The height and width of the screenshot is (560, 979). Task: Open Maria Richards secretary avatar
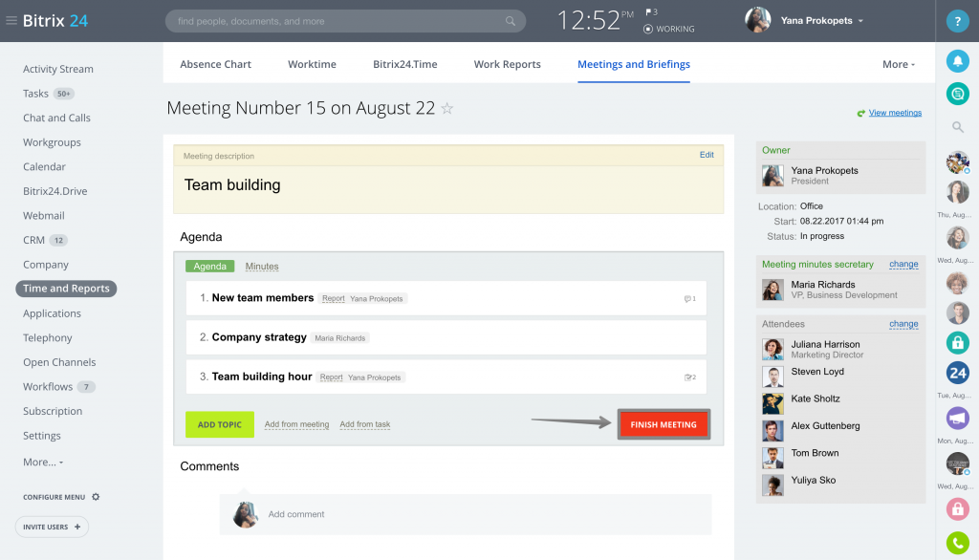tap(772, 290)
